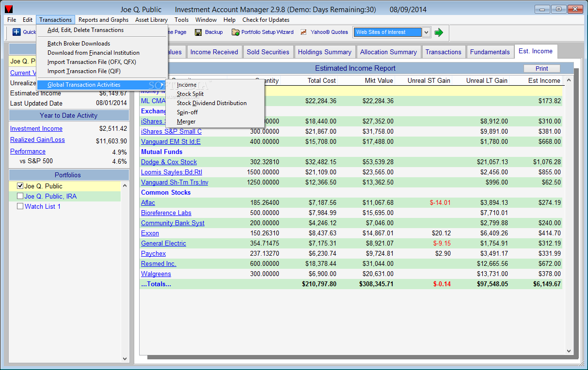Switch to the Sold Securities tab

point(268,52)
